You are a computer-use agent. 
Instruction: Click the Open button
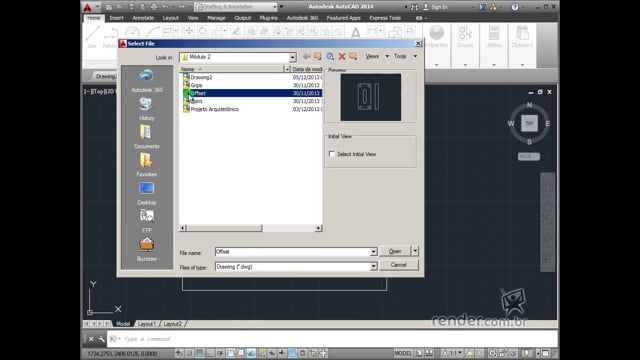tap(395, 251)
